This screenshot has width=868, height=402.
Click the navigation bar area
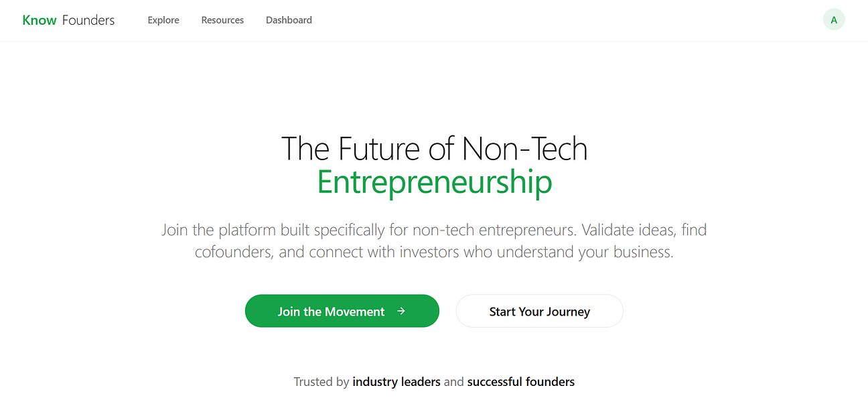(x=434, y=20)
